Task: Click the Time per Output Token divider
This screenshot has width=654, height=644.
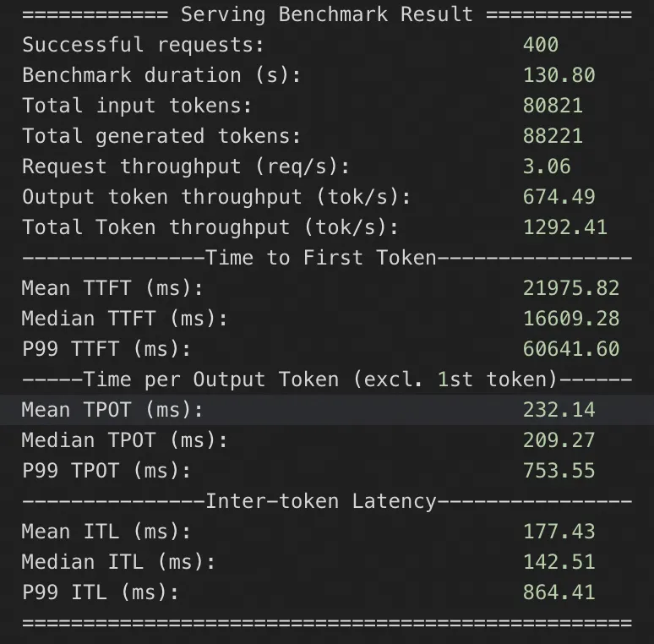Action: (x=327, y=379)
